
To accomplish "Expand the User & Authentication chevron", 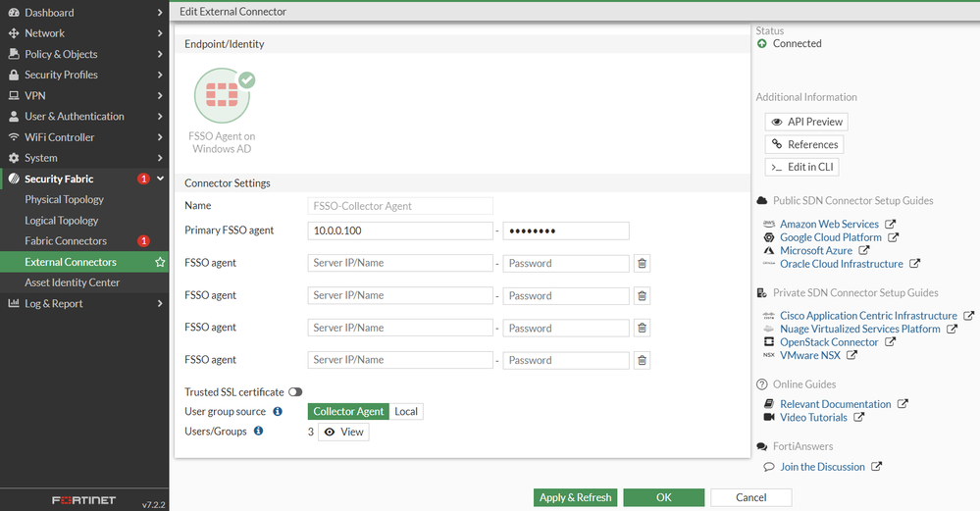I will [160, 116].
